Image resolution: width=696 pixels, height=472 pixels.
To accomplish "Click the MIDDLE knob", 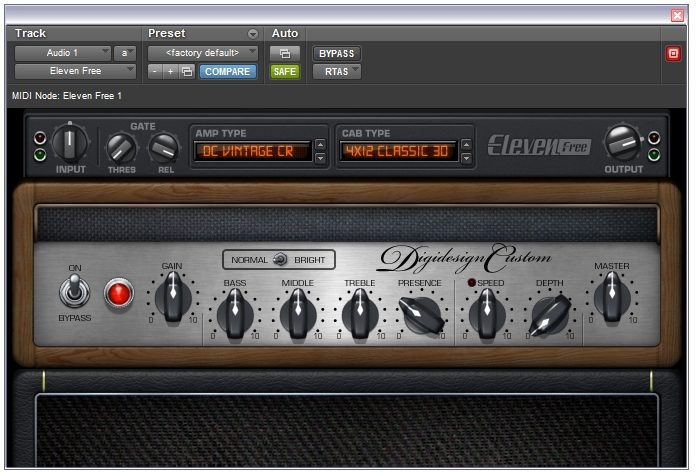I will [298, 314].
